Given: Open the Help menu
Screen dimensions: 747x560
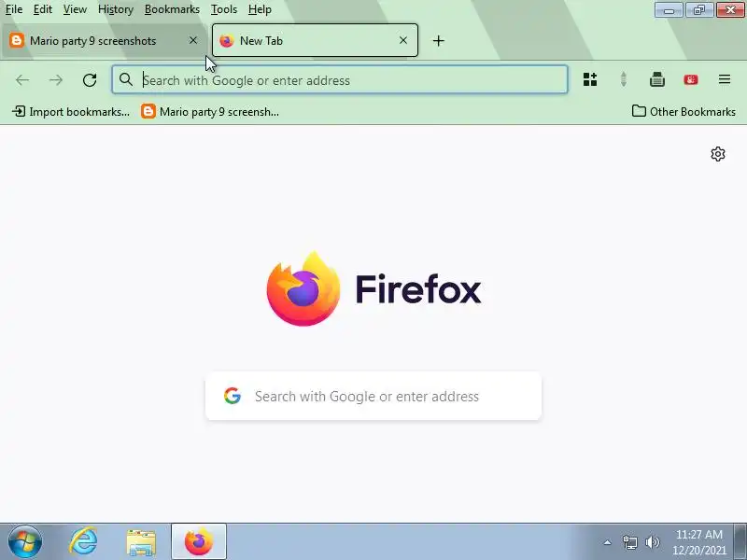Looking at the screenshot, I should click(x=260, y=9).
